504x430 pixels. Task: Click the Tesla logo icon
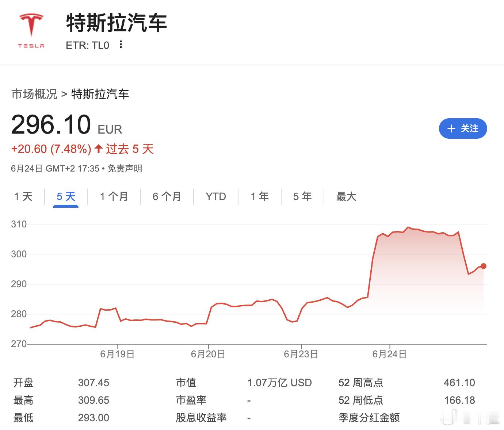pos(31,31)
